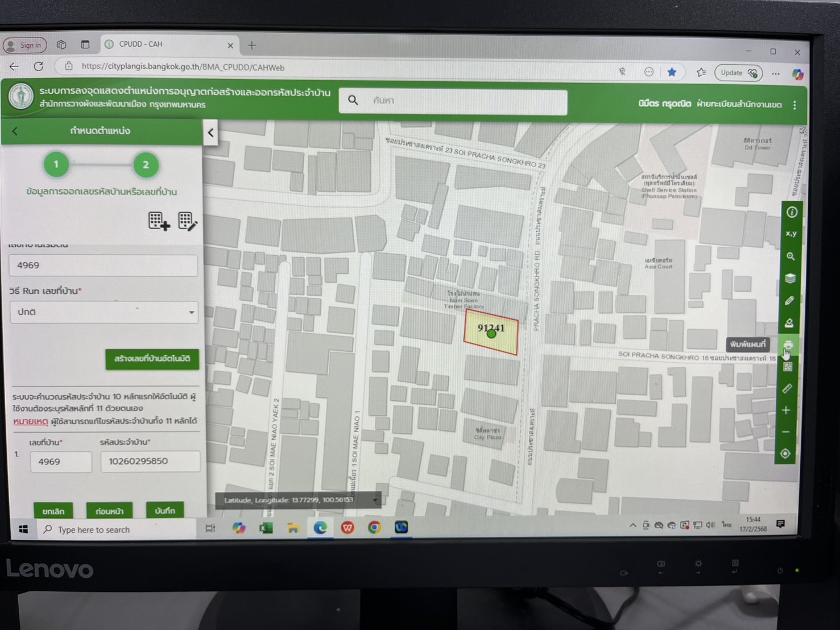Go to step 1 circle
Image resolution: width=840 pixels, height=630 pixels.
pos(56,164)
